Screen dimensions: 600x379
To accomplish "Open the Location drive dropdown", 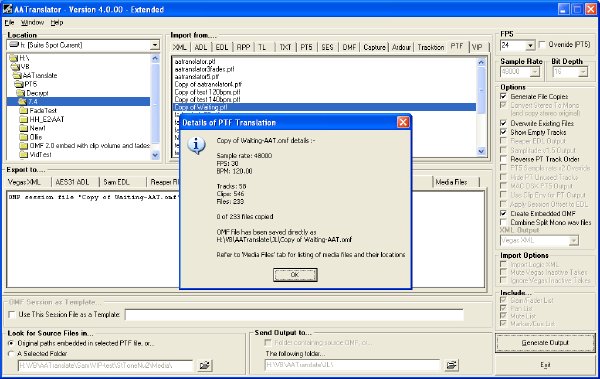I will pos(155,45).
